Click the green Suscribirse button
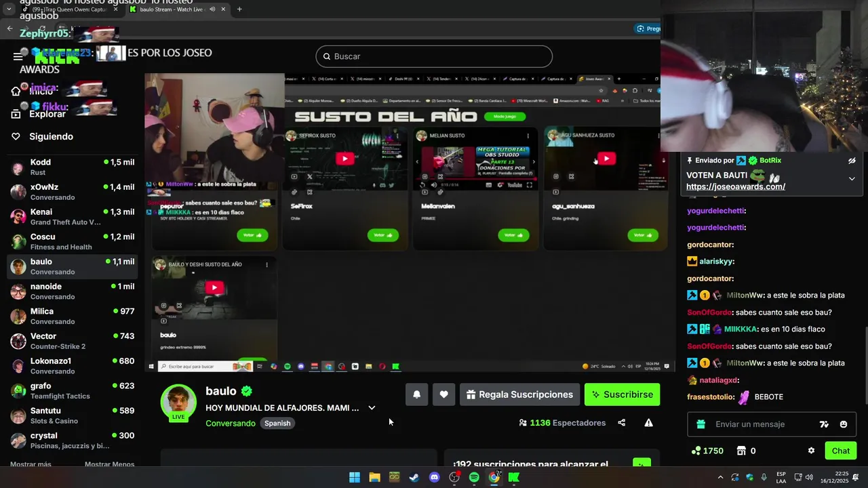 coord(622,394)
